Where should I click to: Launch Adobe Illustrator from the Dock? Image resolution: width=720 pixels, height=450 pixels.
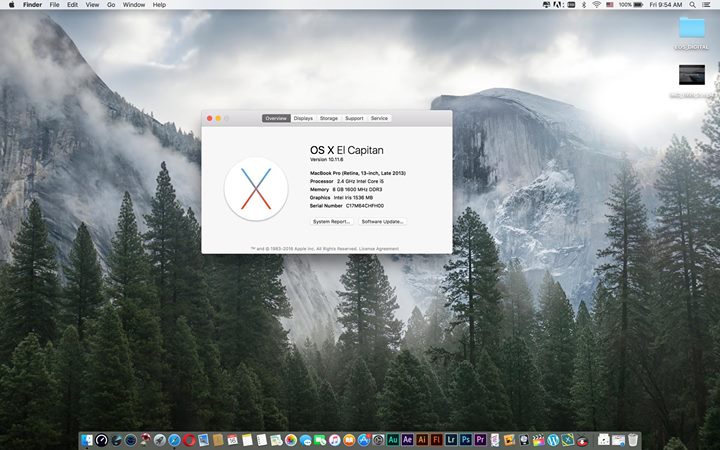(422, 440)
